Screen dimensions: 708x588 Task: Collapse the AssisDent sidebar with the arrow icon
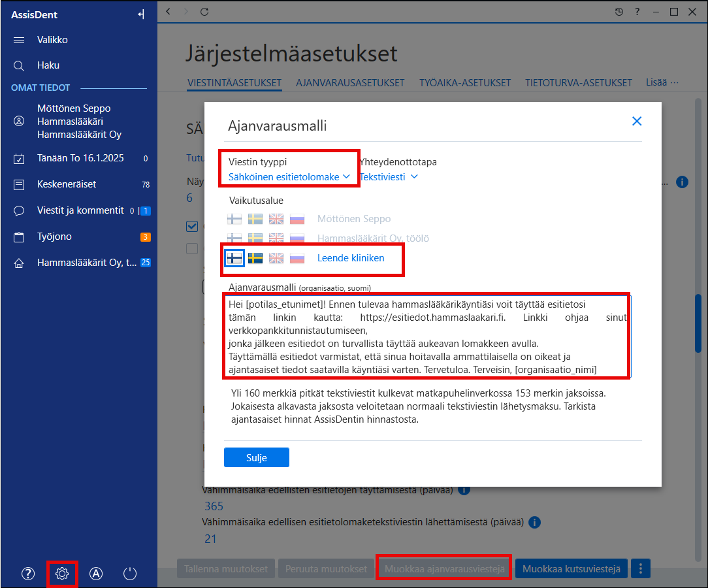[141, 14]
